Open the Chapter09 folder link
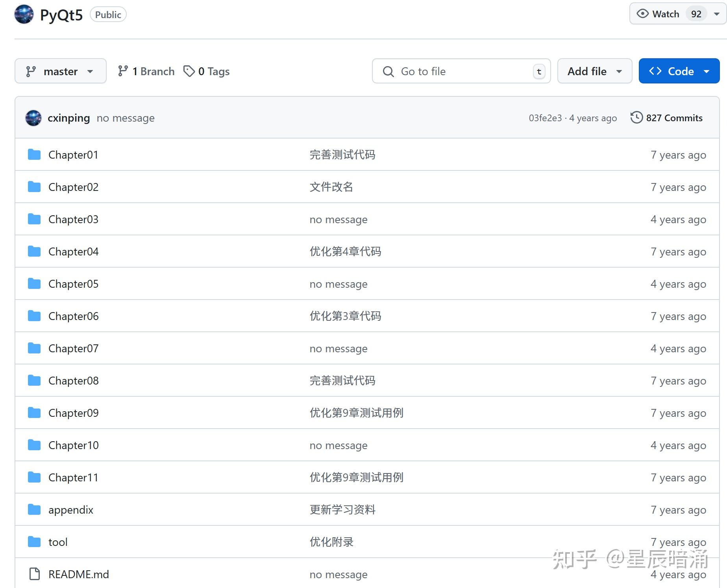This screenshot has width=727, height=588. 73,412
